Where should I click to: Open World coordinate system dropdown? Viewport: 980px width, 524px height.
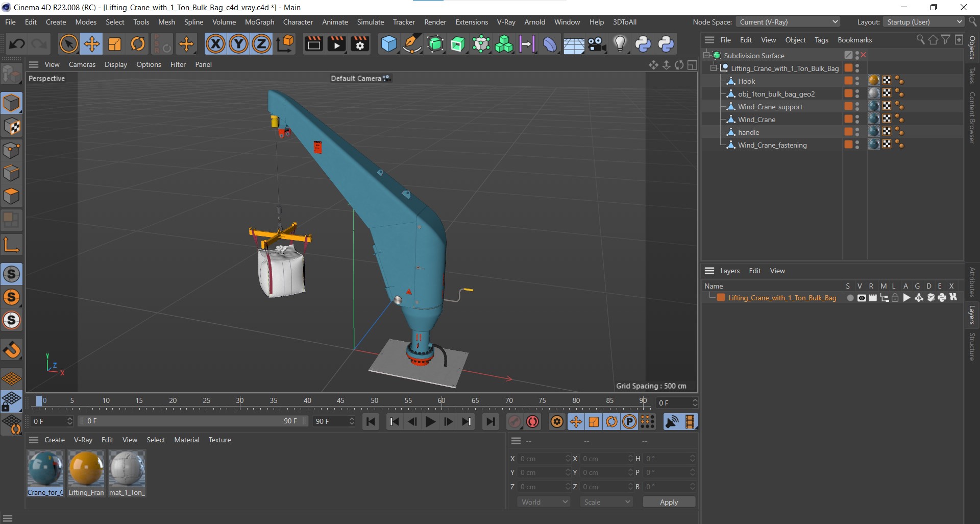(x=544, y=502)
